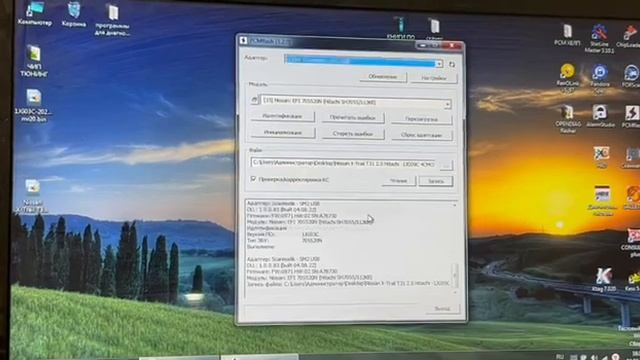Click the RU language indicator in taskbar
The height and width of the screenshot is (360, 640).
click(x=560, y=356)
